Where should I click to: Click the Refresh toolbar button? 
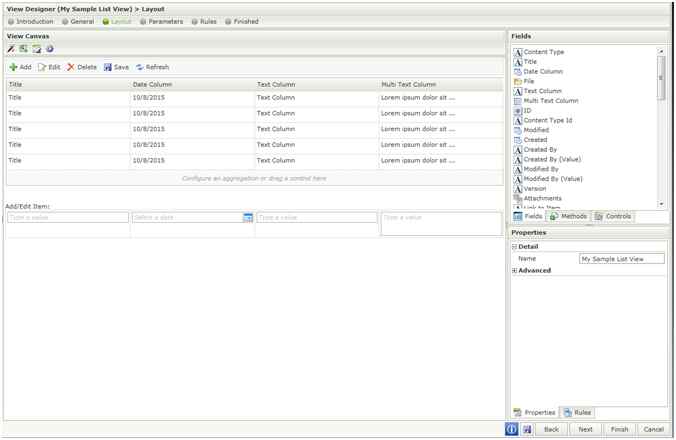153,67
